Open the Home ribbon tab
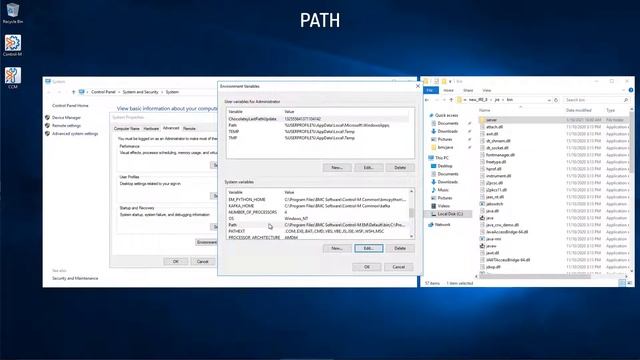 tap(449, 90)
